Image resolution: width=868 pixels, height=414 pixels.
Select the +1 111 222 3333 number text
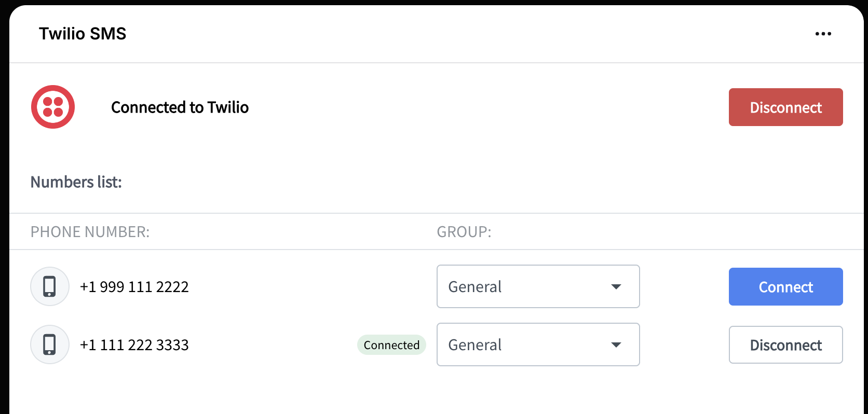134,345
